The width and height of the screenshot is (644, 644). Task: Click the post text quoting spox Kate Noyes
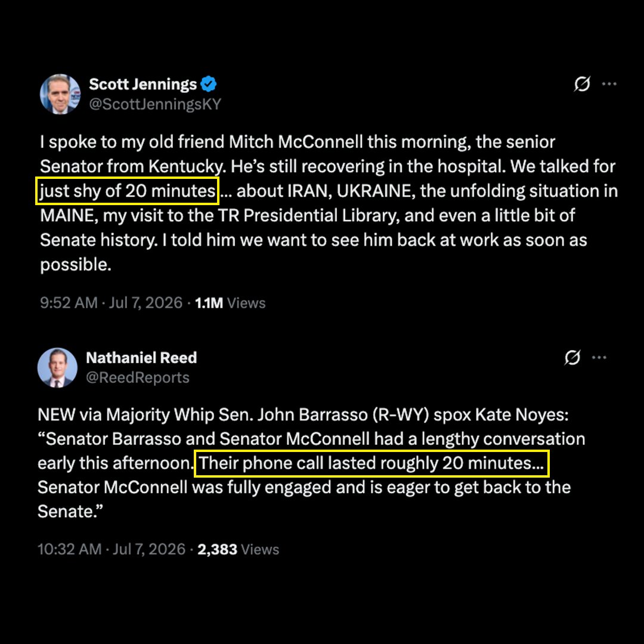[311, 463]
